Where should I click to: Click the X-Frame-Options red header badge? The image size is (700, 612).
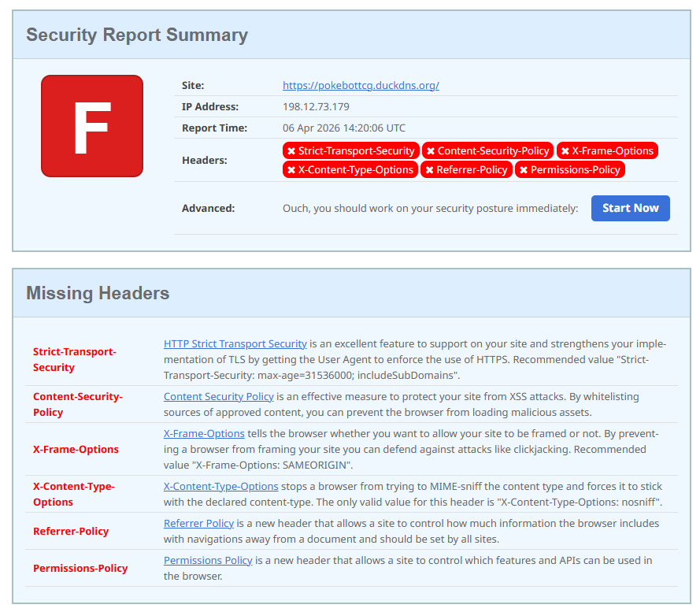pos(607,151)
